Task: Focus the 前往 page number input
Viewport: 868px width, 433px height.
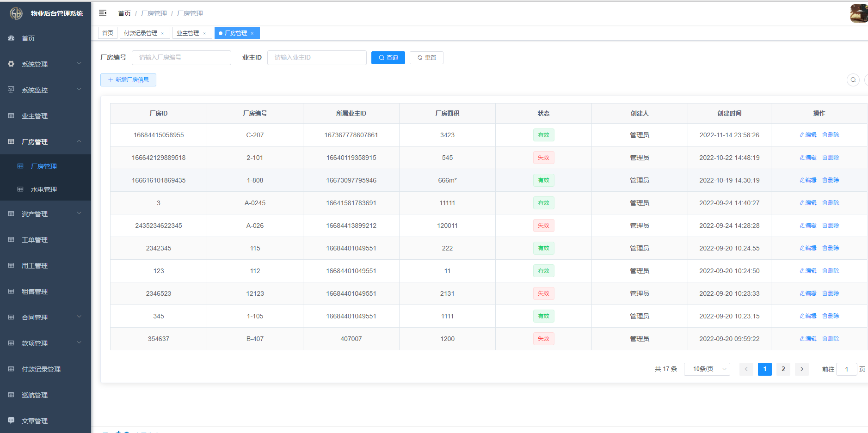Action: [x=847, y=369]
